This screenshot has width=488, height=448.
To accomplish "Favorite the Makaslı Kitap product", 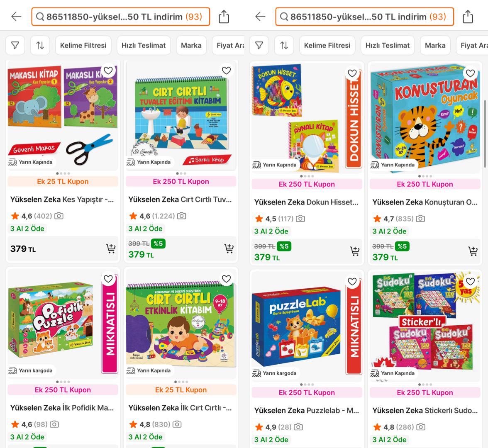I will [108, 71].
